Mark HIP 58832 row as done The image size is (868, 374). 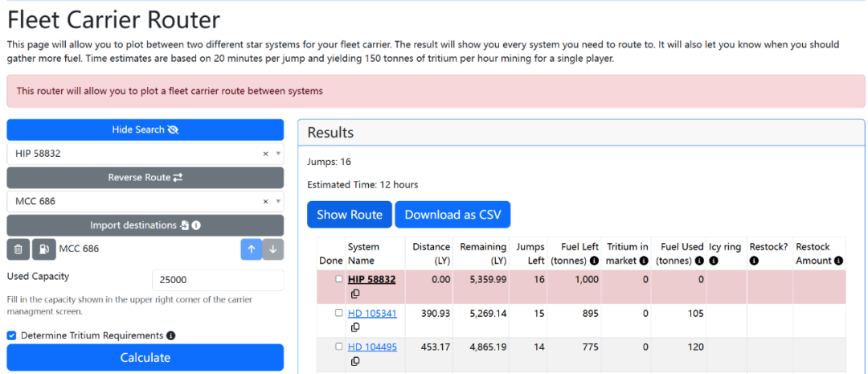[338, 279]
